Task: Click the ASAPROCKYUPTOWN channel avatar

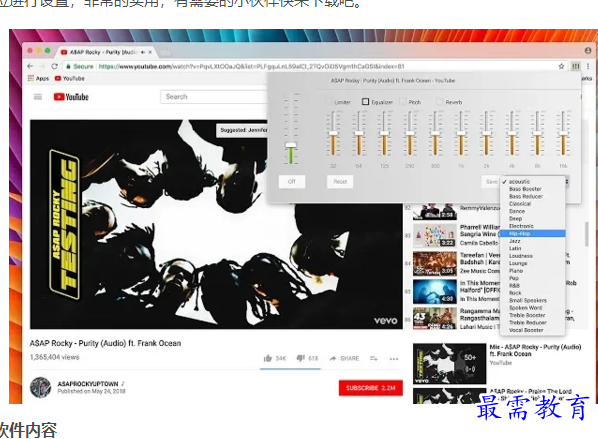Action: tap(40, 387)
